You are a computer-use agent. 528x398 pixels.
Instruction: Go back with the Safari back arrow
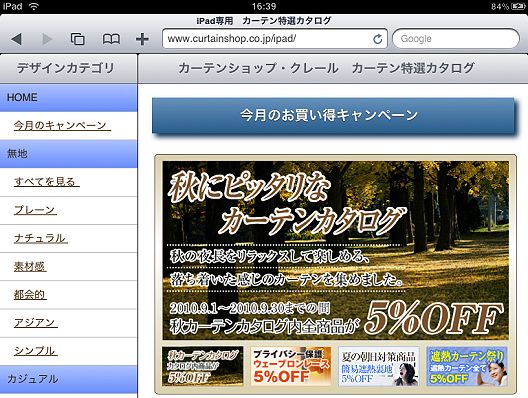coord(16,39)
